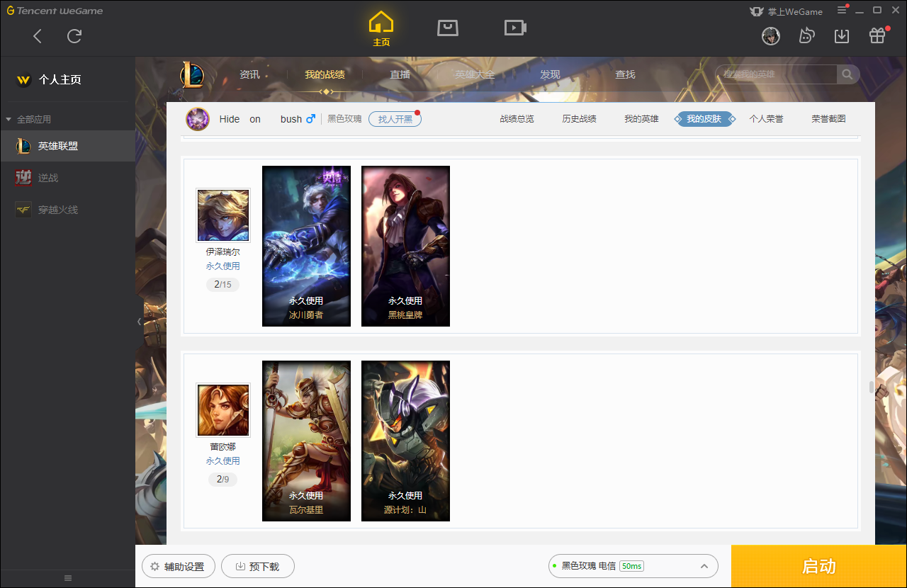The height and width of the screenshot is (588, 907).
Task: Open the 英雄大全 tab
Action: click(x=475, y=74)
